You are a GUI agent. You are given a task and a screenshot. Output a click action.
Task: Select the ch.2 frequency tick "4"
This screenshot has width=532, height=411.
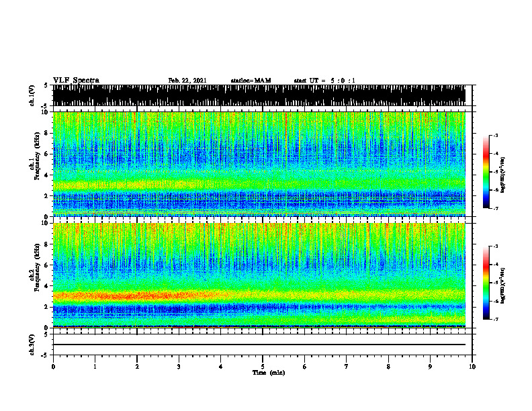point(46,286)
